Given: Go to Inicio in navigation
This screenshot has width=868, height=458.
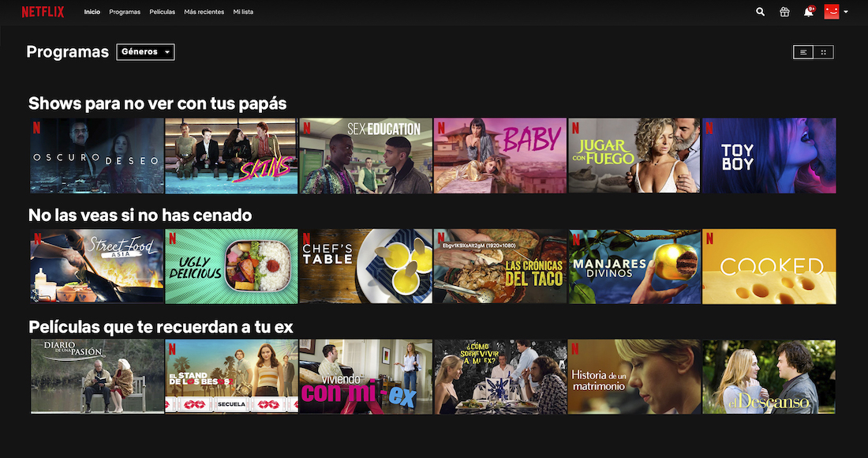Looking at the screenshot, I should click(92, 12).
